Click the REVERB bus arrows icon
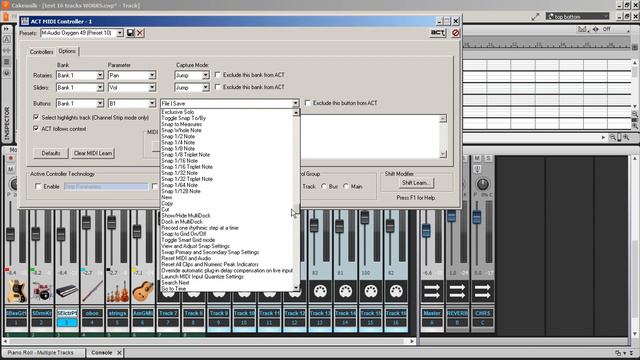 coord(457,291)
